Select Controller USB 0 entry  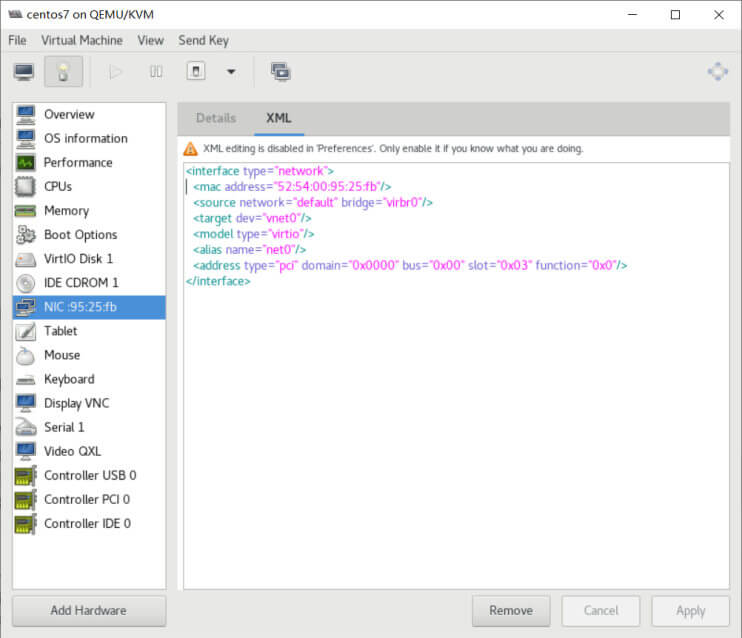click(89, 475)
